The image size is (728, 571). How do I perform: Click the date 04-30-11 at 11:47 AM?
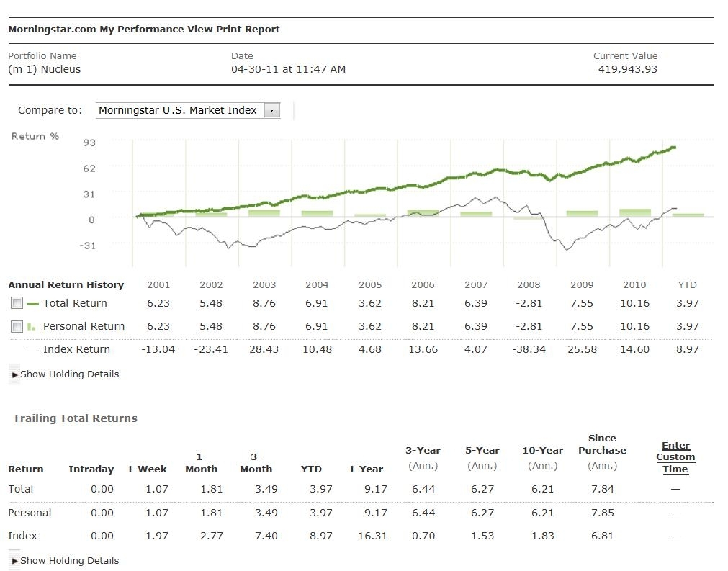click(288, 69)
